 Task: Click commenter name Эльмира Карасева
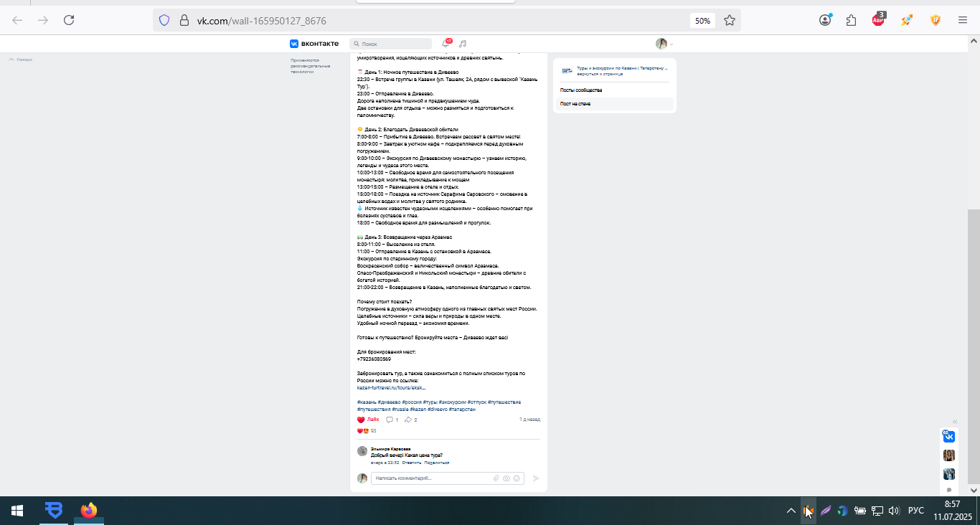(390, 449)
